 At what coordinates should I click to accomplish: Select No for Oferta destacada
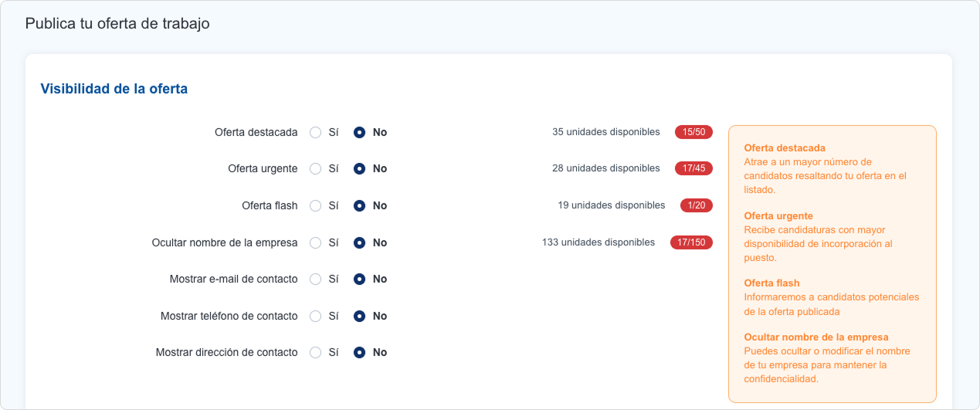point(359,132)
